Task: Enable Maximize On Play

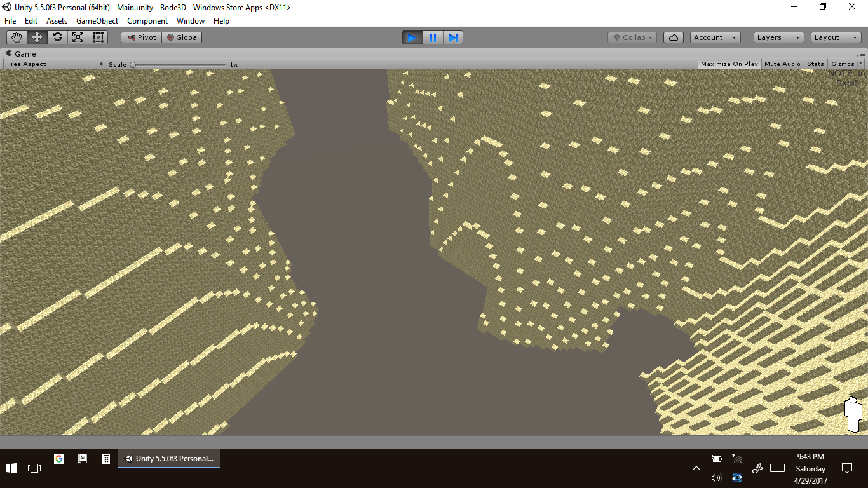Action: coord(729,64)
